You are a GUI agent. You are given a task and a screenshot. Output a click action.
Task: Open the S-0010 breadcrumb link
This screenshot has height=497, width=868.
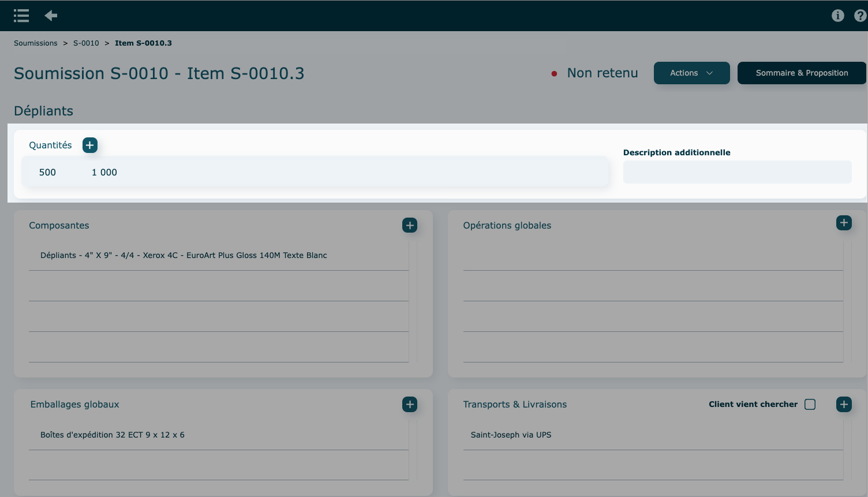point(86,43)
